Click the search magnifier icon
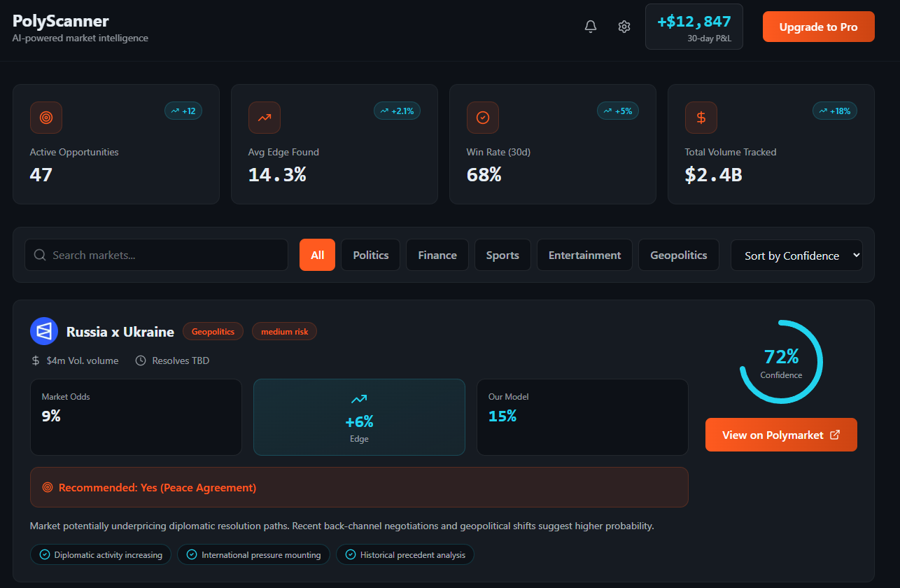Viewport: 900px width, 588px height. click(40, 255)
